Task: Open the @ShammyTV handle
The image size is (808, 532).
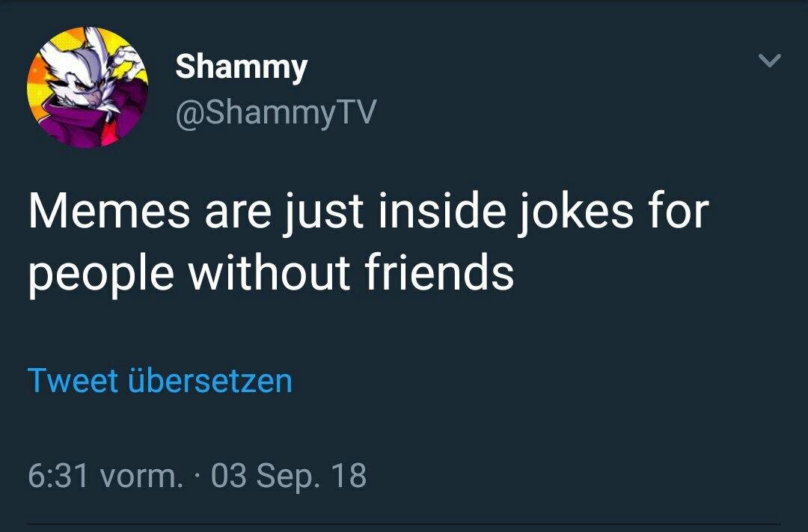Action: pos(275,113)
